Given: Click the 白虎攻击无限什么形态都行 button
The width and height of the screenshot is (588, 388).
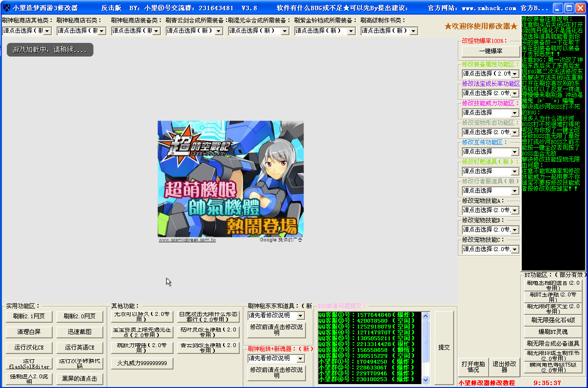Looking at the screenshot, I should [208, 317].
